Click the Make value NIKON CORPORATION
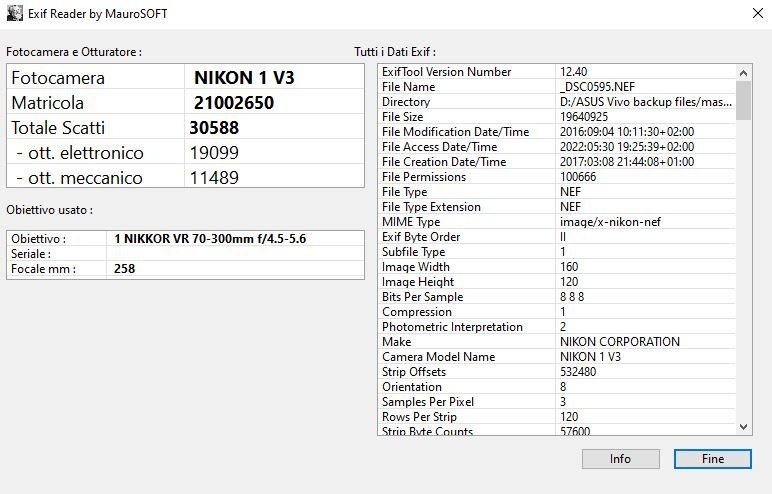This screenshot has width=772, height=494. click(620, 342)
